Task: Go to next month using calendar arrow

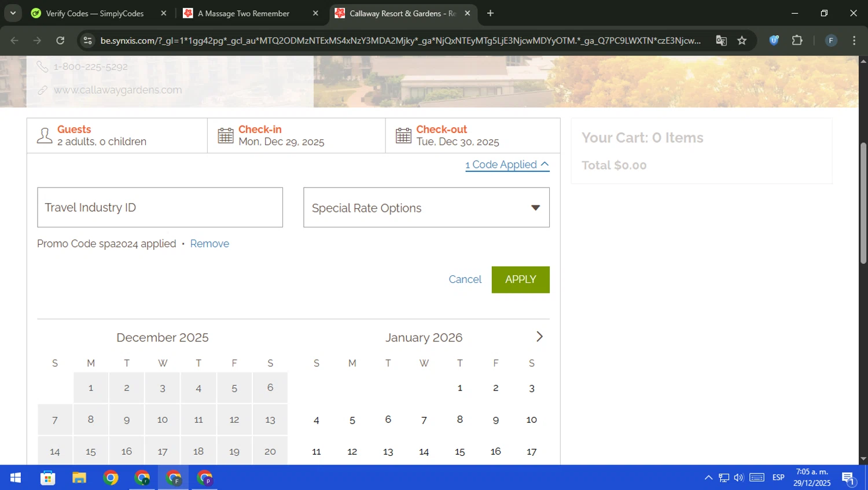Action: [x=539, y=337]
